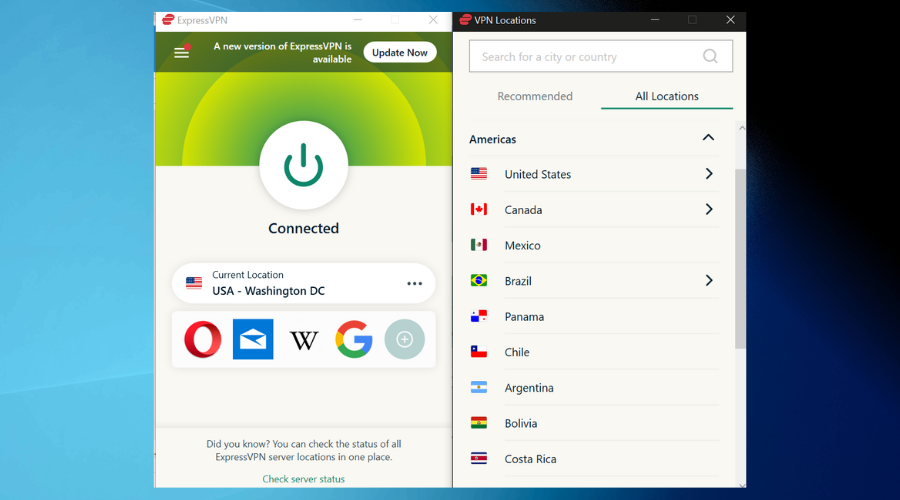The image size is (900, 500).
Task: Open the Google shortcut
Action: 354,339
